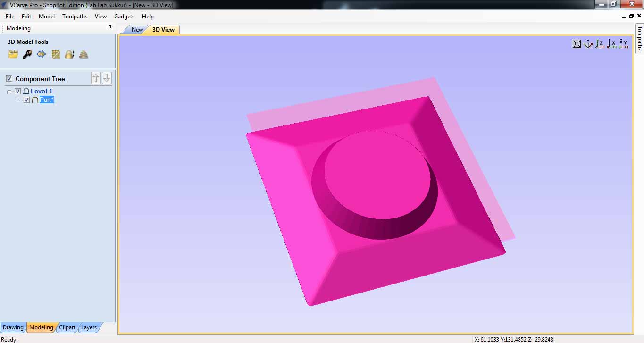Select the create shape from vectors tool
The height and width of the screenshot is (343, 644).
click(x=42, y=54)
